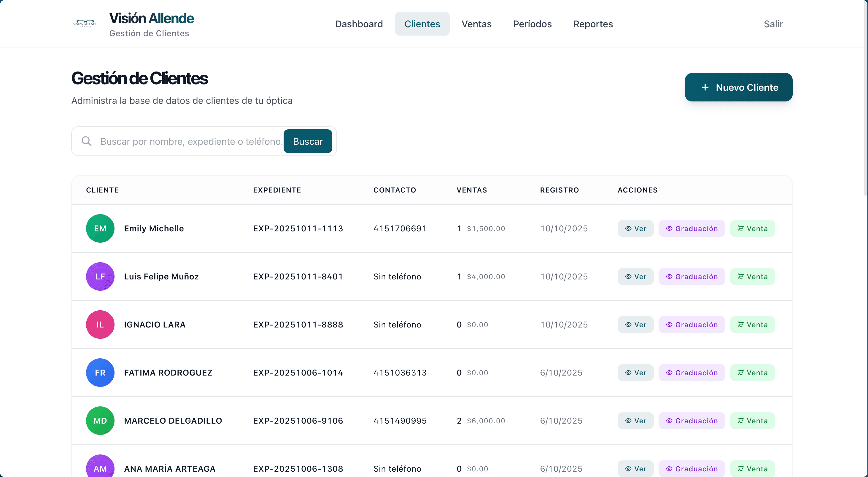Click the plus icon inside Nuevo Cliente button
The width and height of the screenshot is (868, 477).
[705, 87]
